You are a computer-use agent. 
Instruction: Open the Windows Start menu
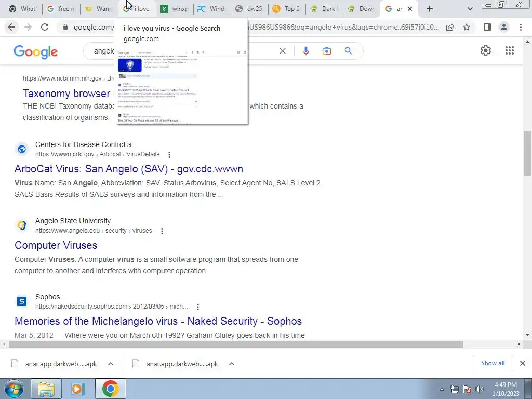[x=14, y=389]
